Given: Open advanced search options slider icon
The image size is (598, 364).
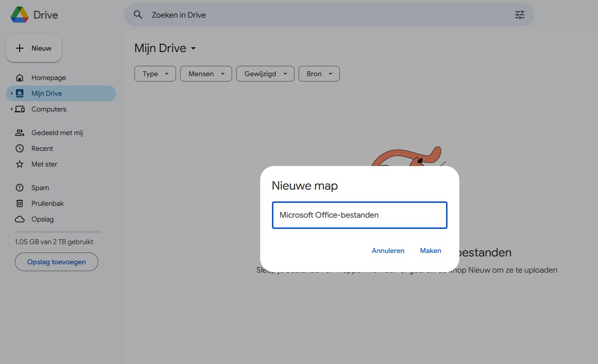Looking at the screenshot, I should (x=520, y=15).
